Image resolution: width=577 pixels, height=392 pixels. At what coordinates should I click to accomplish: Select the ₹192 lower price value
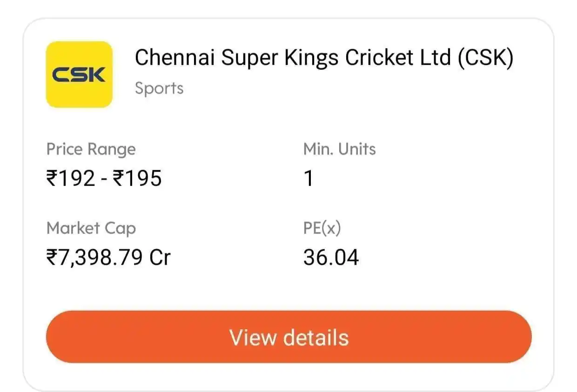[x=71, y=178]
